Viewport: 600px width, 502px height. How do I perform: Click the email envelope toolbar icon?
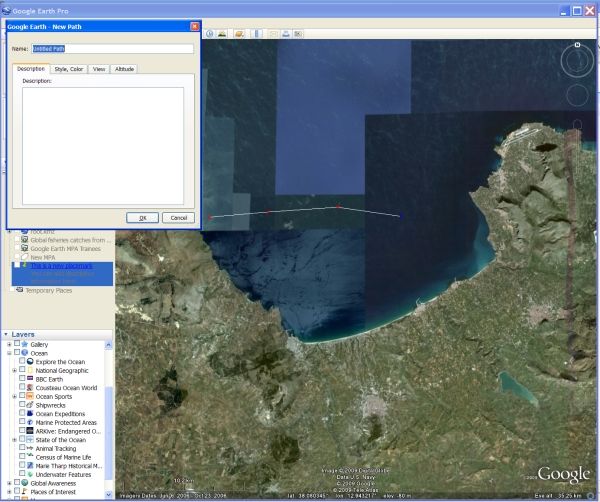pos(274,34)
